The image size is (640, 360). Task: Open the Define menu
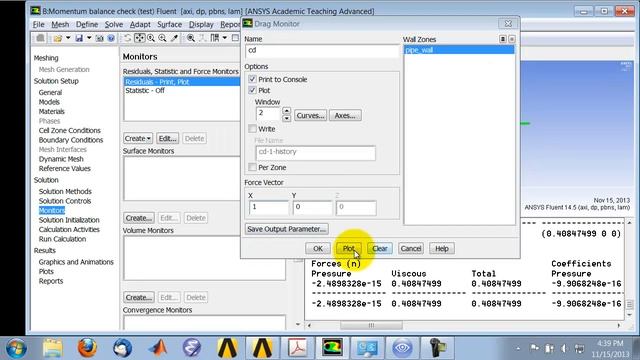[87, 24]
